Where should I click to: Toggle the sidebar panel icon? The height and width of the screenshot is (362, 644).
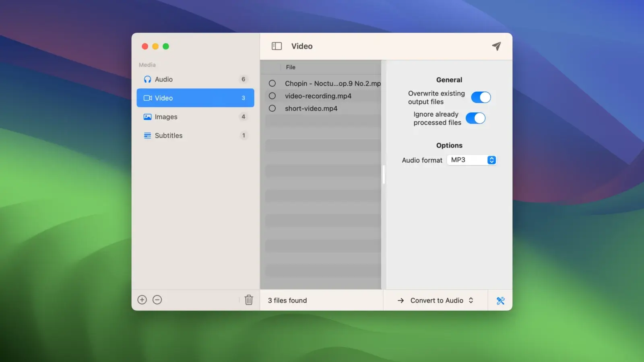tap(277, 46)
